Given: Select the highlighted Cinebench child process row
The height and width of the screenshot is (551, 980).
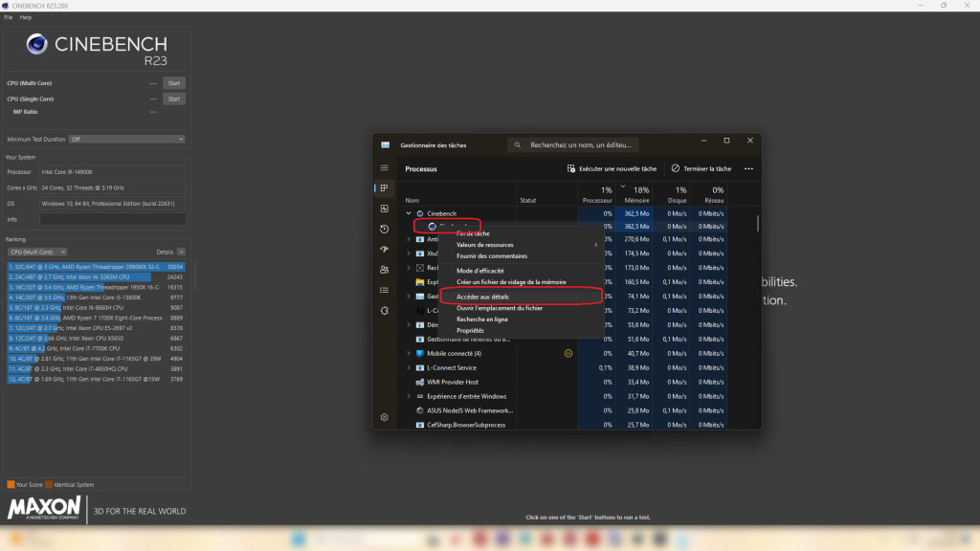Looking at the screenshot, I should click(x=561, y=226).
